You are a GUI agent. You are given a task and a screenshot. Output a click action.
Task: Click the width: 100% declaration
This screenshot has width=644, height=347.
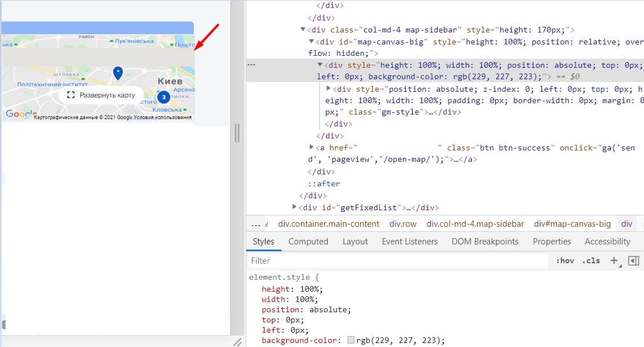click(290, 299)
